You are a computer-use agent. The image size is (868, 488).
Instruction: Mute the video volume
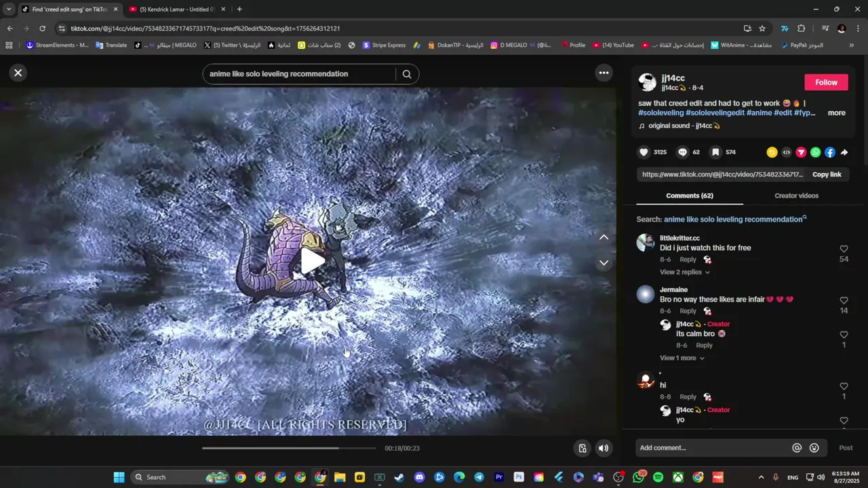pos(604,448)
